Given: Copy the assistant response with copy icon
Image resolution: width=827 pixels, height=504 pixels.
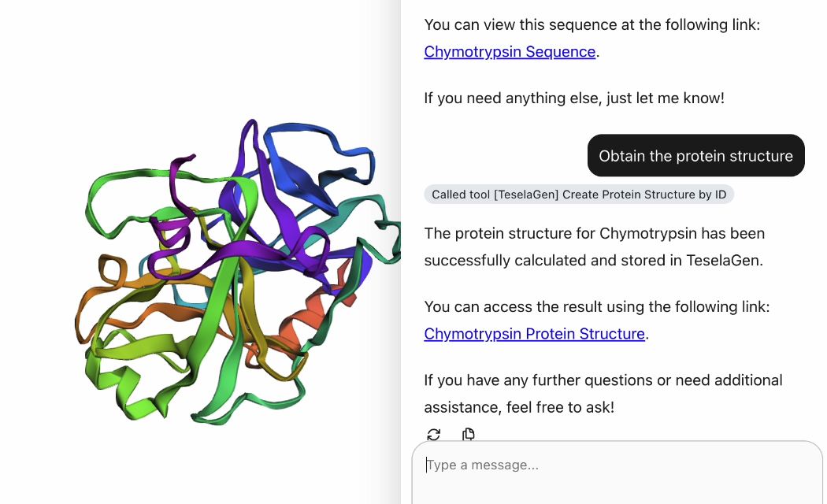Looking at the screenshot, I should coord(469,434).
